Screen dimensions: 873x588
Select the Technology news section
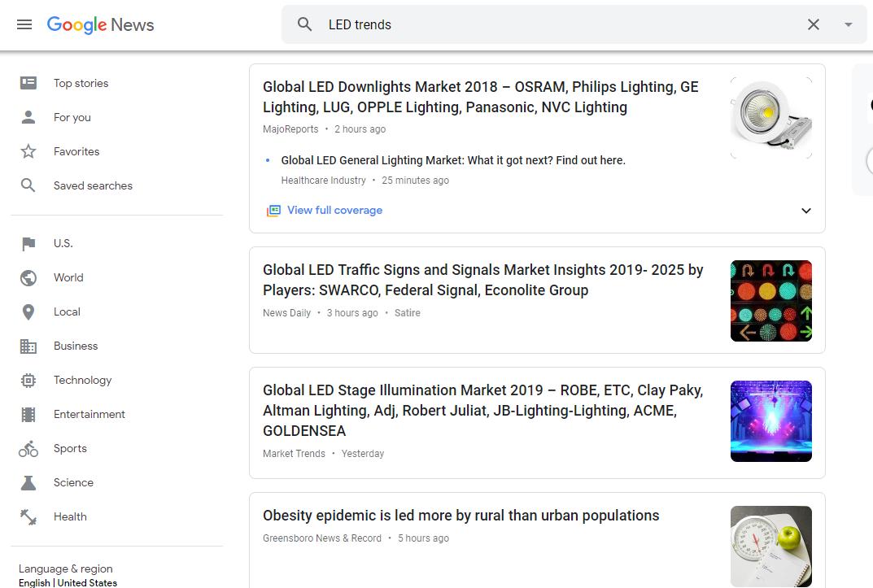pos(82,380)
